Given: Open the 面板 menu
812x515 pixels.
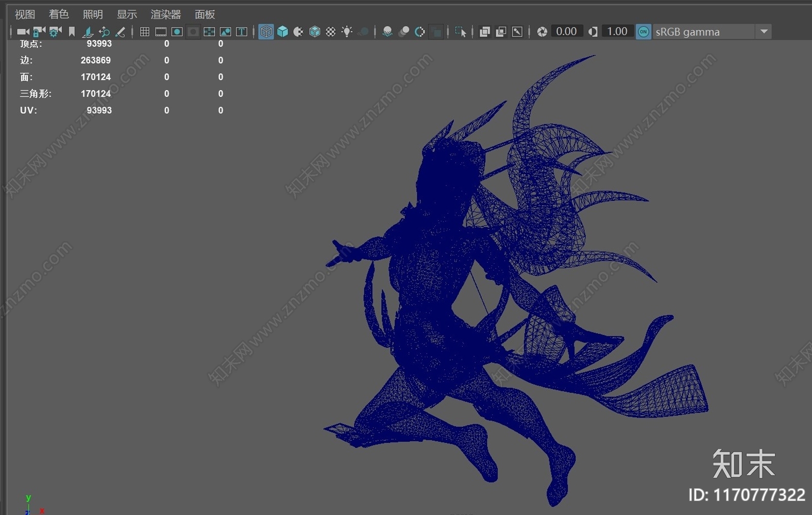Looking at the screenshot, I should click(205, 14).
